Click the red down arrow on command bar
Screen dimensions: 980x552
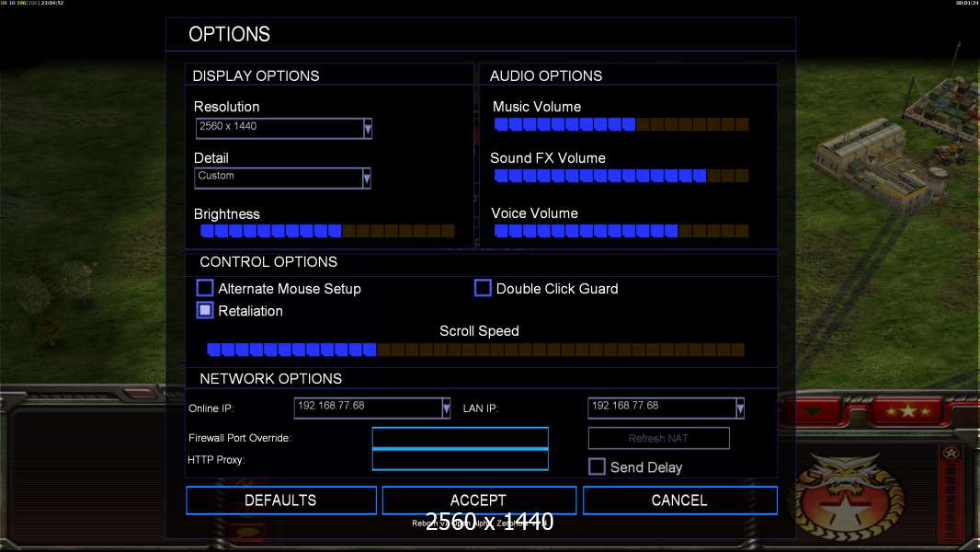813,411
